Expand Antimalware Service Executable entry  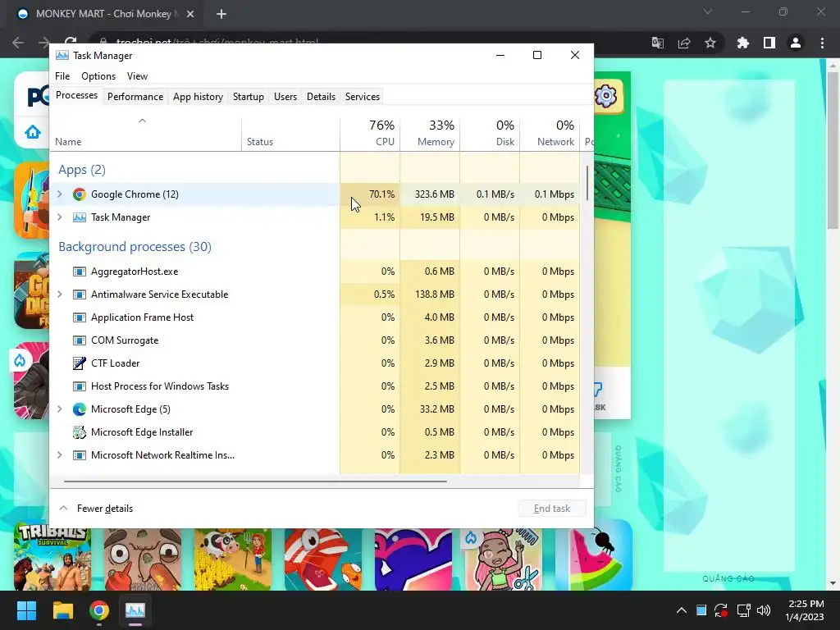tap(60, 294)
